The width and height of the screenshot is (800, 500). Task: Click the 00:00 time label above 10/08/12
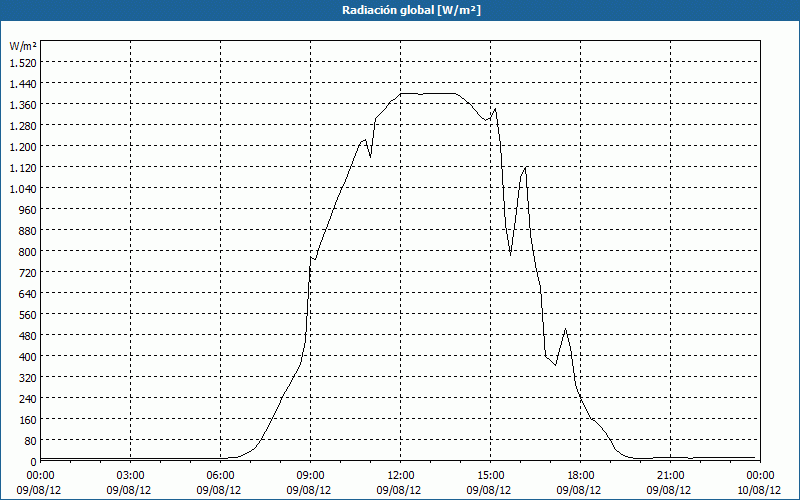760,476
